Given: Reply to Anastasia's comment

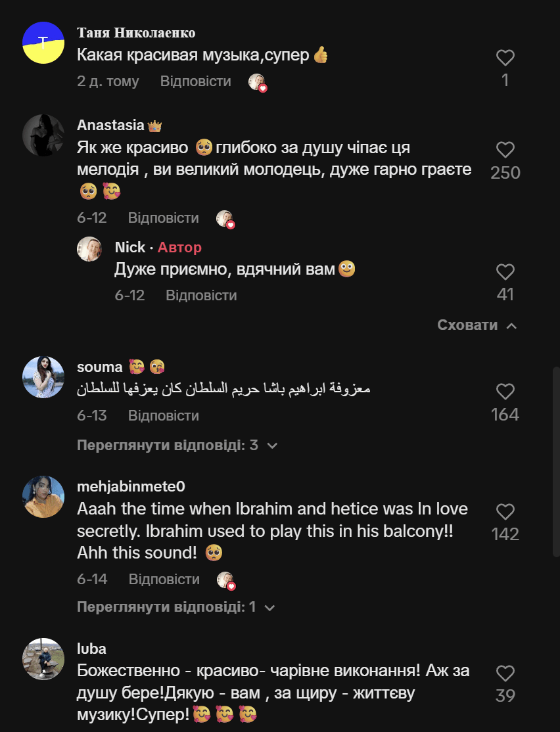Looking at the screenshot, I should 163,218.
